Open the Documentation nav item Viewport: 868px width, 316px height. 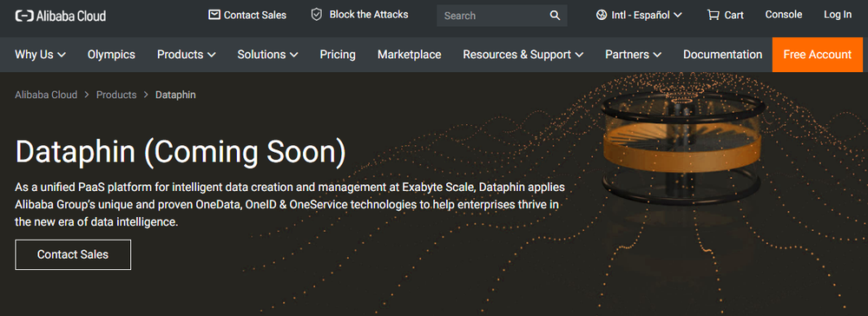(722, 54)
